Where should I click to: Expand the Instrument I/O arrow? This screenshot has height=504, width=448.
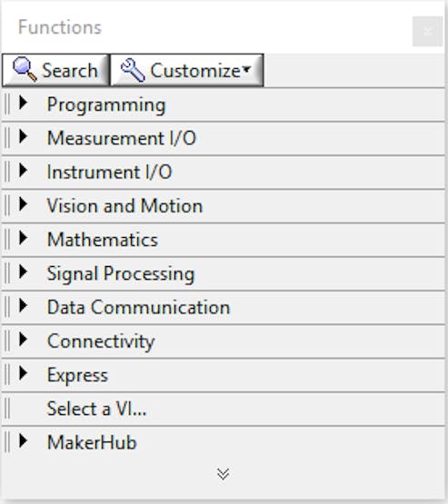pyautogui.click(x=23, y=171)
